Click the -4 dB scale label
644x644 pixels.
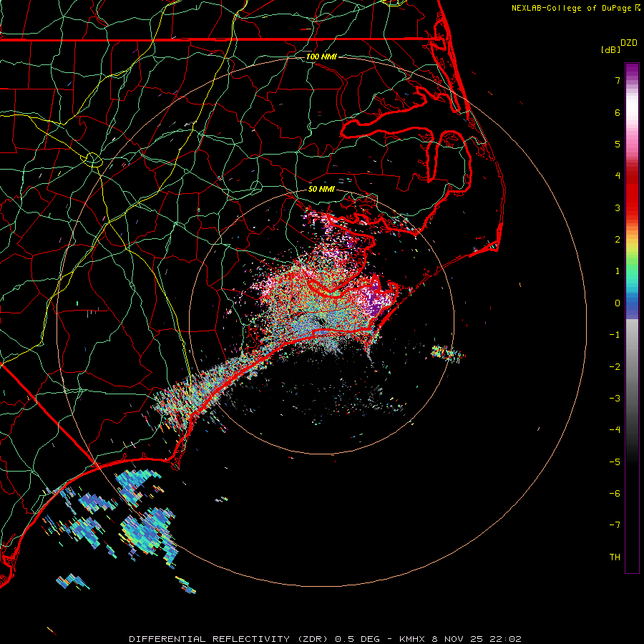615,430
